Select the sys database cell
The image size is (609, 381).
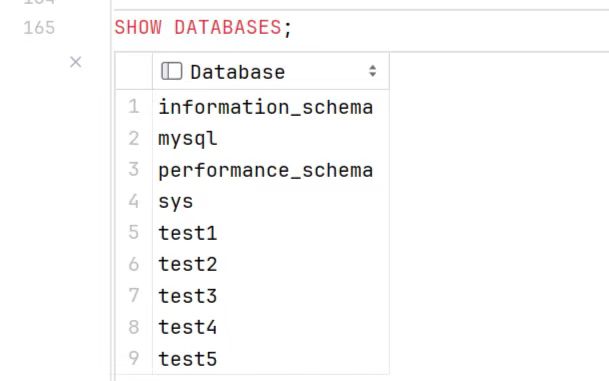pyautogui.click(x=271, y=201)
